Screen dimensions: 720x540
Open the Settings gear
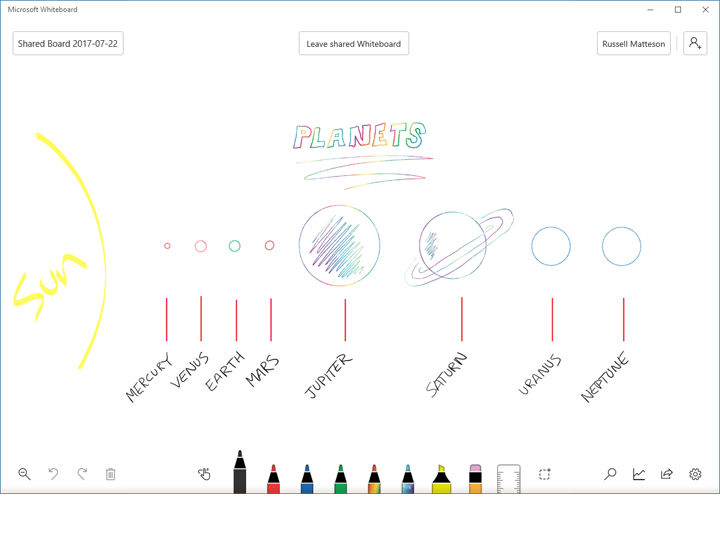coord(696,474)
